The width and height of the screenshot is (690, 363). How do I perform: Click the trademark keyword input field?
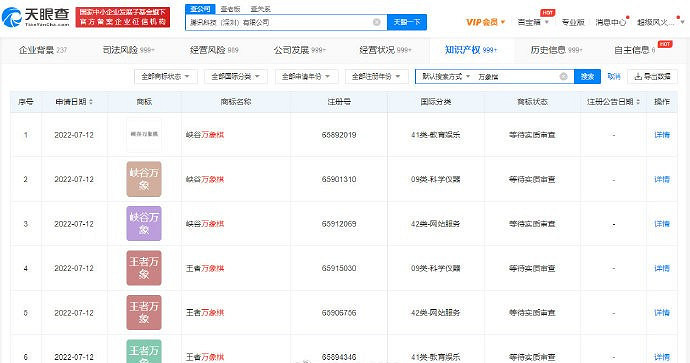click(x=516, y=77)
